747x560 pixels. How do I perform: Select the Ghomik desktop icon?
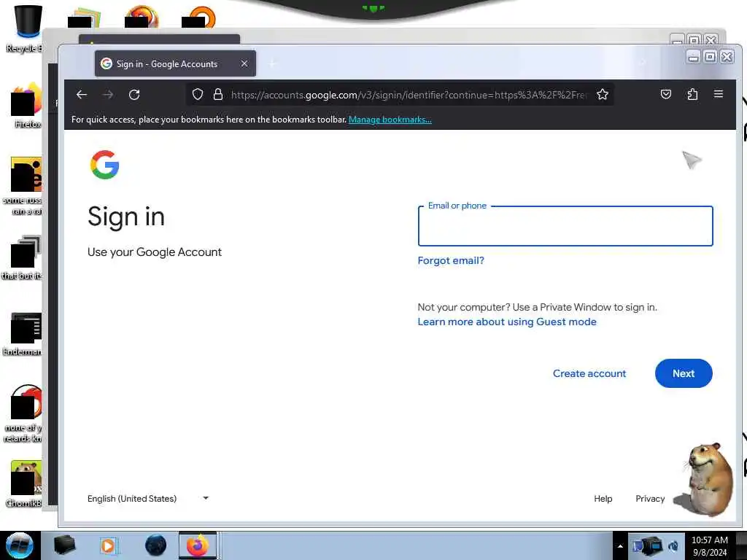click(x=24, y=483)
